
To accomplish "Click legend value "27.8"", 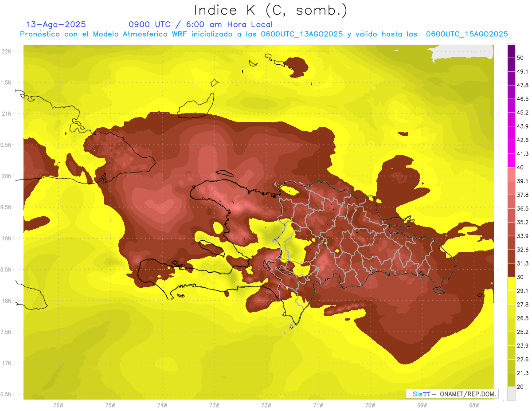I will [523, 305].
